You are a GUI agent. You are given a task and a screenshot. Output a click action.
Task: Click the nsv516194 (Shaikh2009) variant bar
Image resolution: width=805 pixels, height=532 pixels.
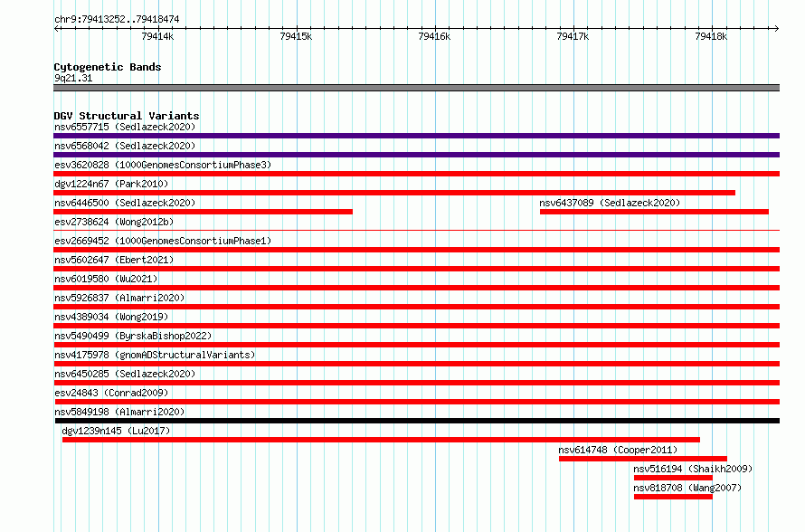pyautogui.click(x=673, y=478)
